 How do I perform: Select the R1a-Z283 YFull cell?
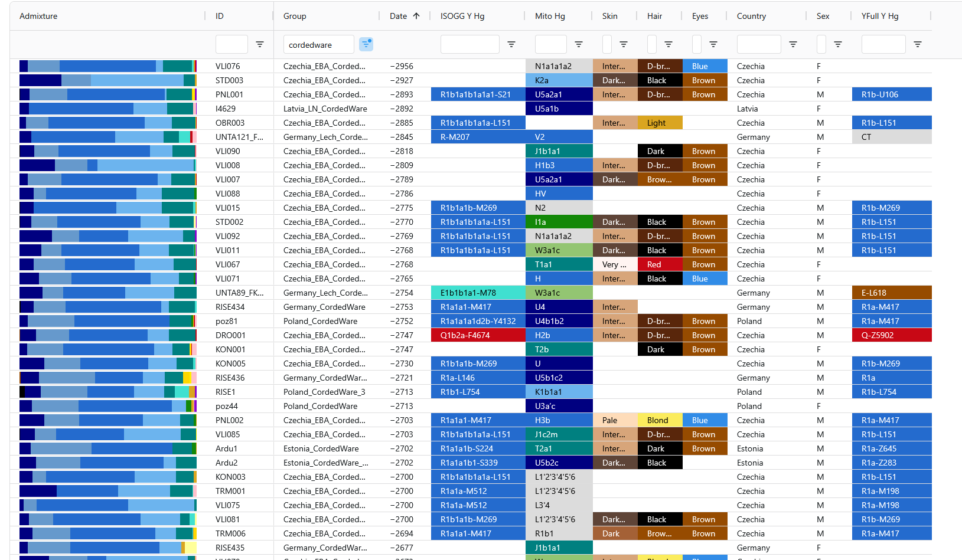(x=892, y=463)
